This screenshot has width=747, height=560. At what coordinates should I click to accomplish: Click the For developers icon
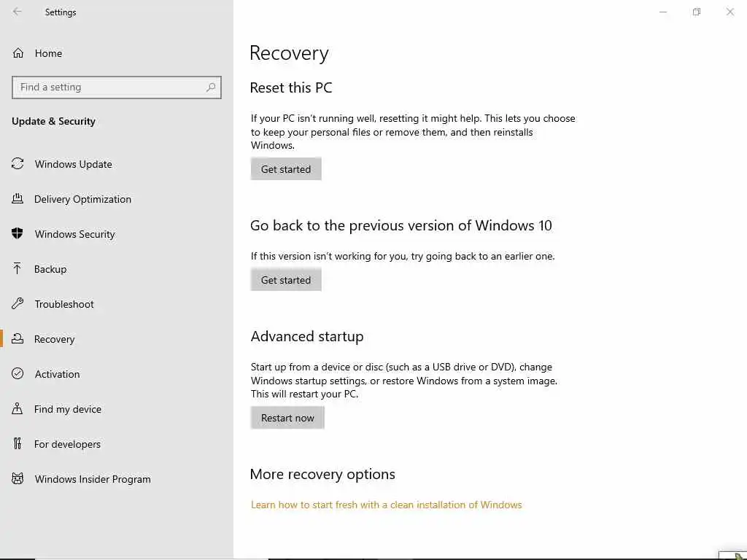point(18,444)
